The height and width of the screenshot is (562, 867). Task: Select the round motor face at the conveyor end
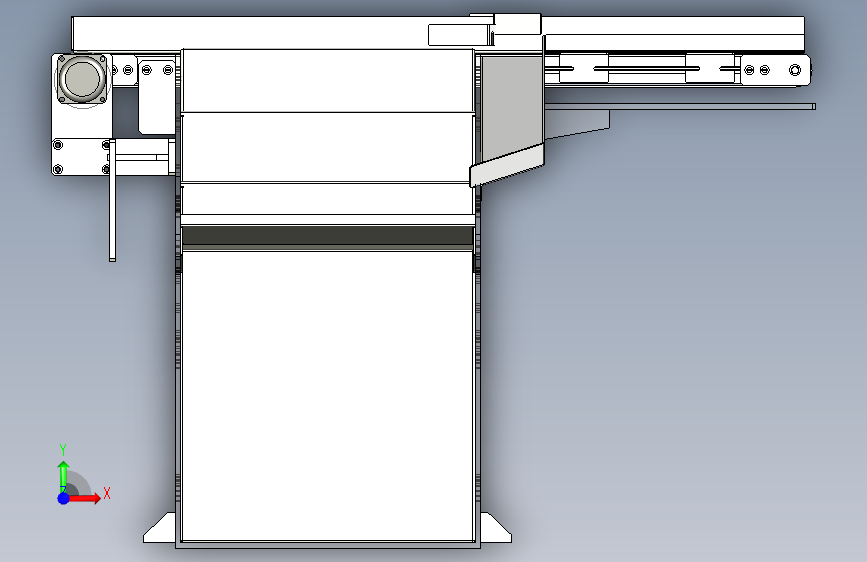point(82,79)
